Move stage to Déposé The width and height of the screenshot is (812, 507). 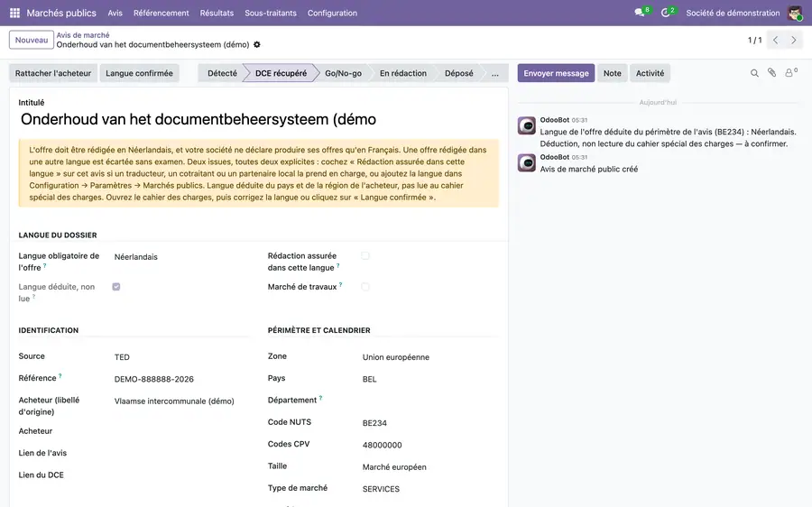tap(459, 74)
